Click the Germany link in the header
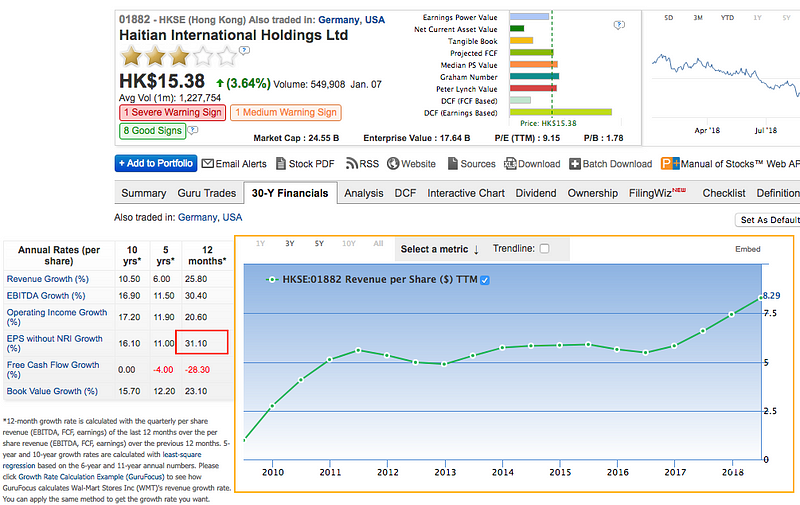 coord(339,20)
